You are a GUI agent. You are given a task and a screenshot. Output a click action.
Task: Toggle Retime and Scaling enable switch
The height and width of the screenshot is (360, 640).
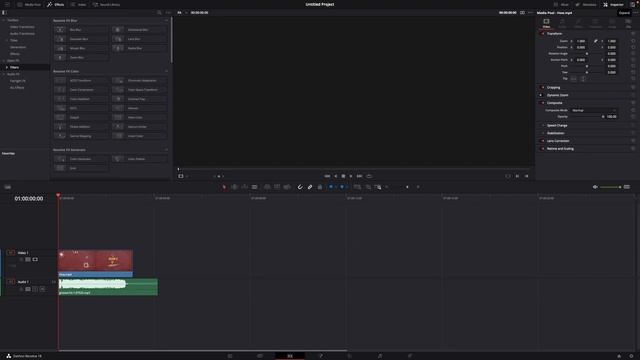[x=542, y=149]
